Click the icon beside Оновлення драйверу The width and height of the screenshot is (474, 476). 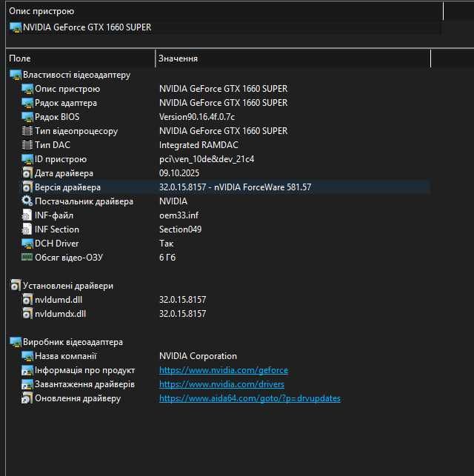(x=27, y=398)
